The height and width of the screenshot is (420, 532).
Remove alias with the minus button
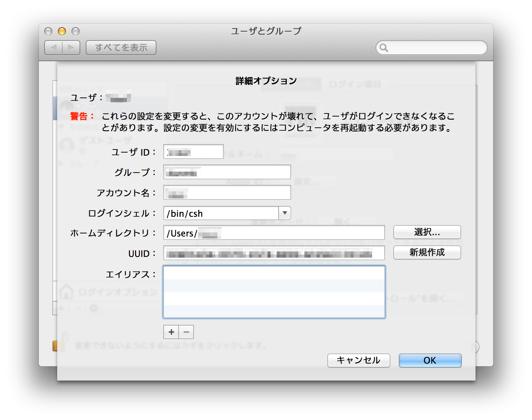[x=186, y=332]
